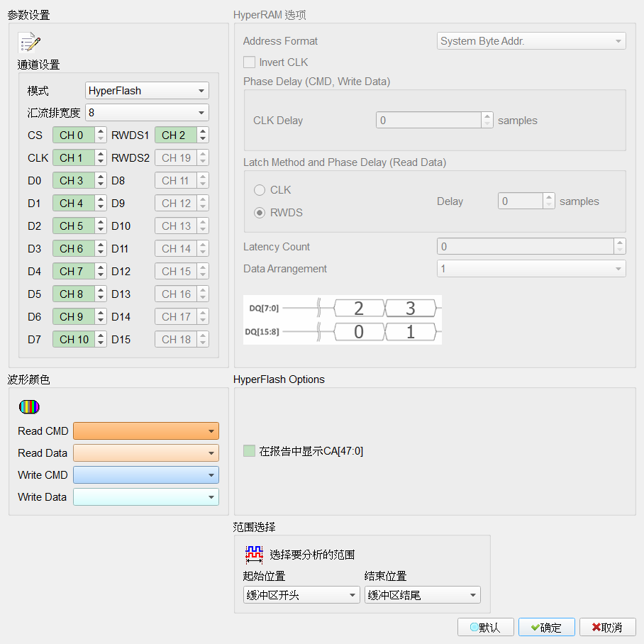Viewport: 644px width, 644px height.
Task: Click the D7 channel stepper arrows
Action: 101,339
